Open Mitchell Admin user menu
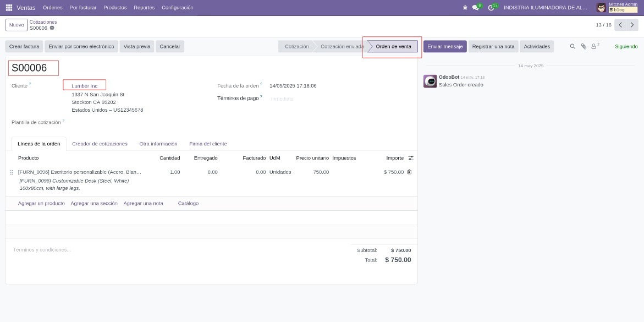 pyautogui.click(x=617, y=7)
